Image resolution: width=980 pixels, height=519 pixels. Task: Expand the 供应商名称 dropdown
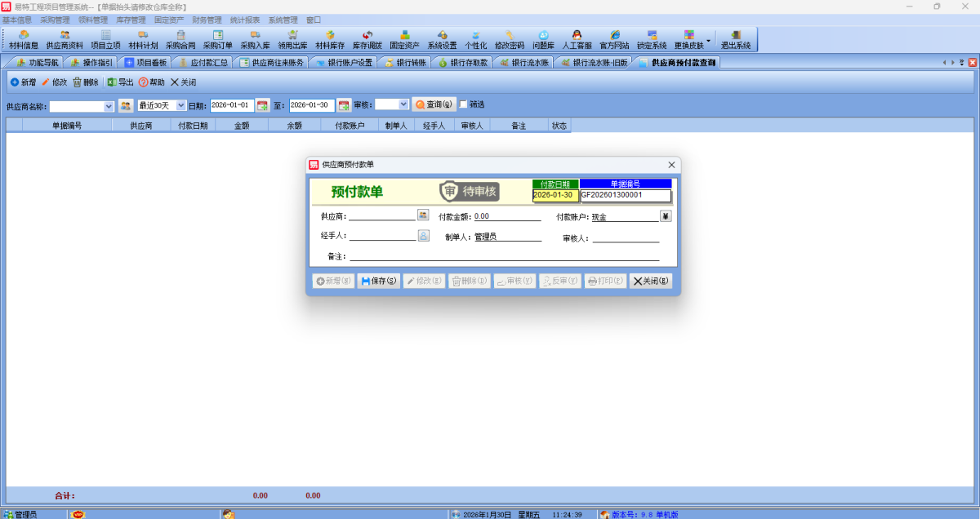pos(109,106)
